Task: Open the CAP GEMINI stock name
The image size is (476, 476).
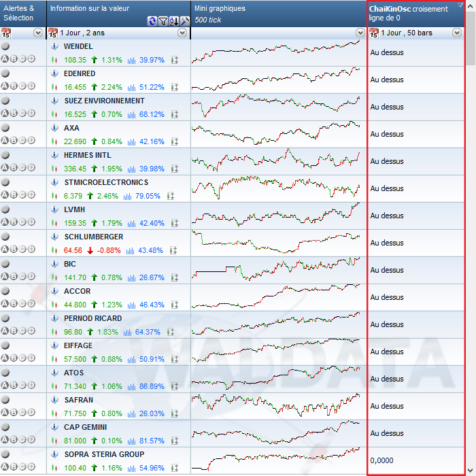Action: [x=85, y=427]
